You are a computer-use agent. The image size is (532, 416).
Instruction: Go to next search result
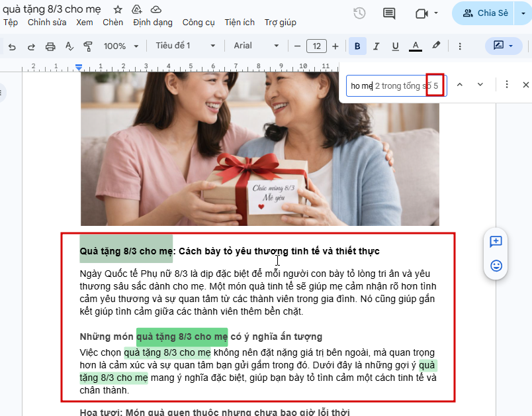pyautogui.click(x=480, y=84)
